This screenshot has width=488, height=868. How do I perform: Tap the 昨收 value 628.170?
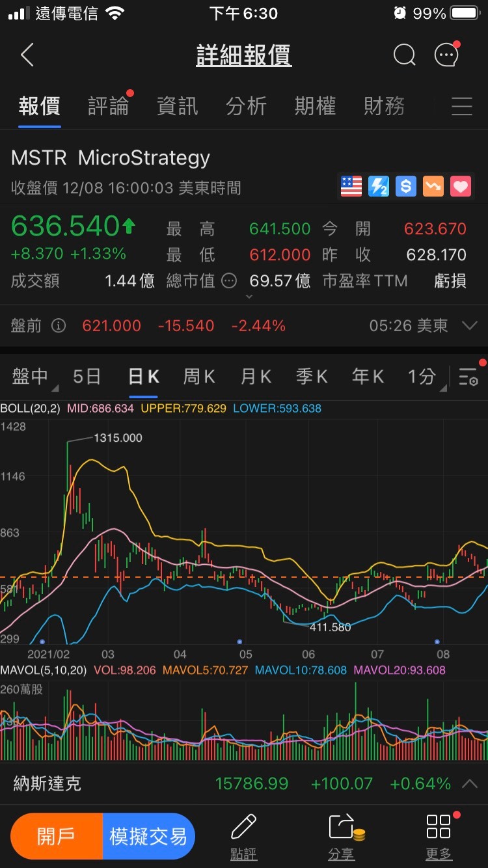[x=436, y=255]
